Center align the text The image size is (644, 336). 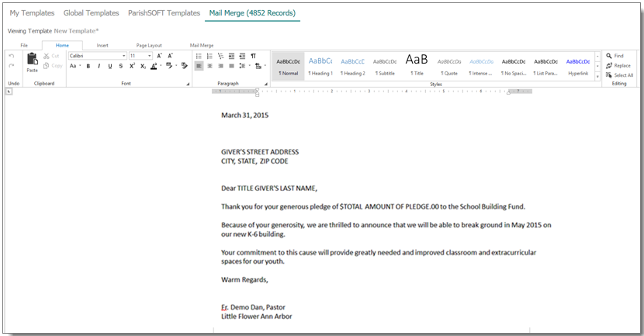pos(209,66)
